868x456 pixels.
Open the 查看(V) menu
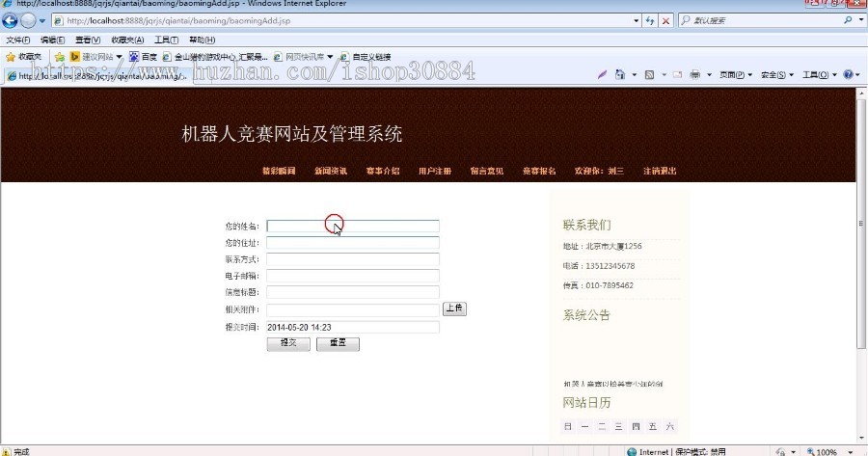click(x=88, y=40)
